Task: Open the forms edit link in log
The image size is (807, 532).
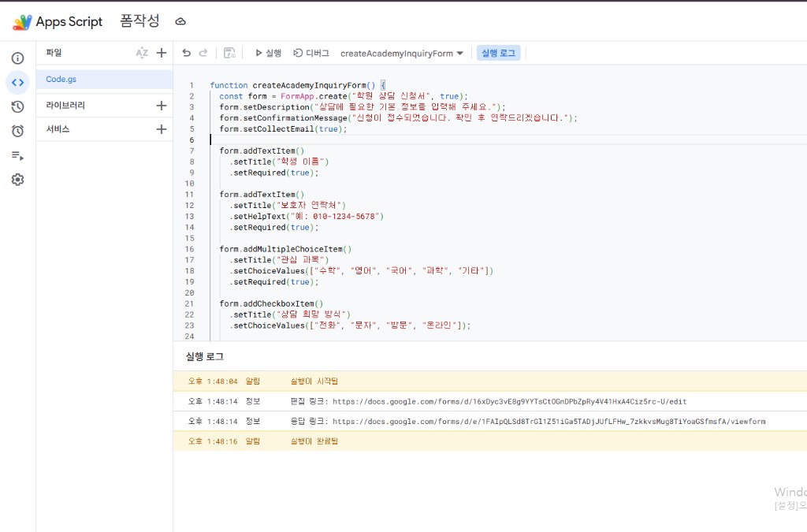Action: pos(510,401)
